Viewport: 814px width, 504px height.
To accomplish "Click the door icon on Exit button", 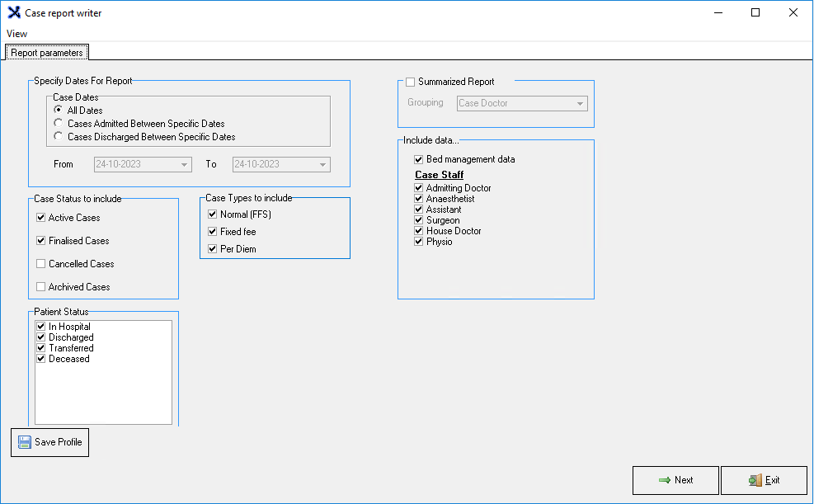I will (x=754, y=480).
